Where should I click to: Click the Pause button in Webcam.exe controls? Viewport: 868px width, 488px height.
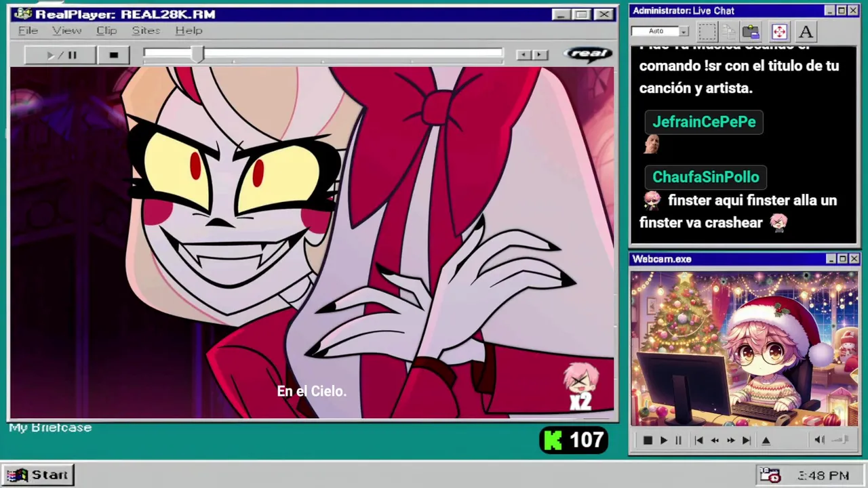click(x=678, y=441)
